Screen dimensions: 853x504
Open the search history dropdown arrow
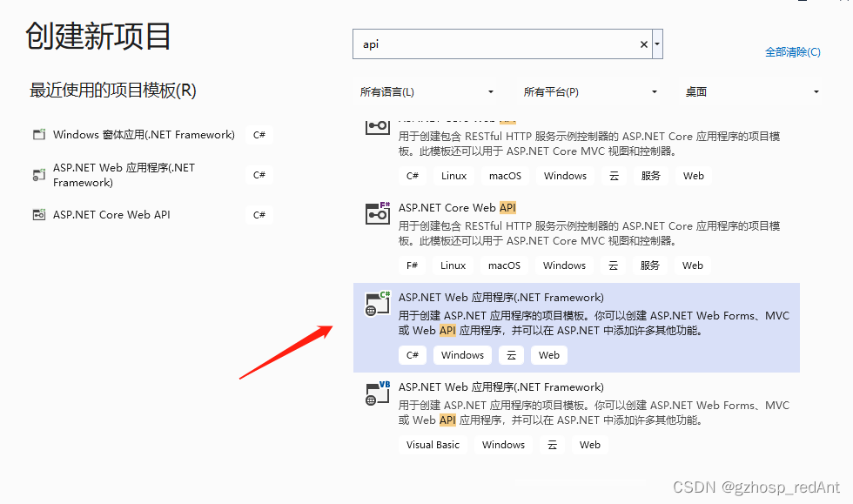tap(658, 44)
